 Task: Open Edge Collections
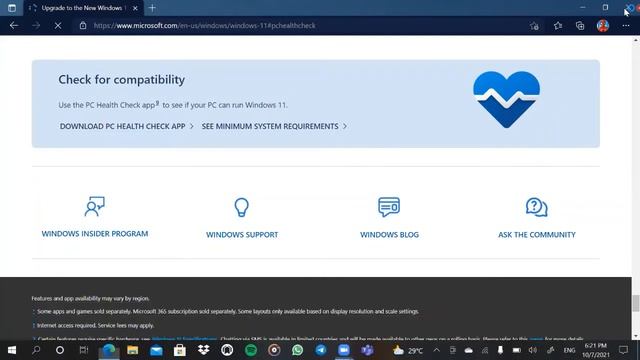click(x=580, y=26)
